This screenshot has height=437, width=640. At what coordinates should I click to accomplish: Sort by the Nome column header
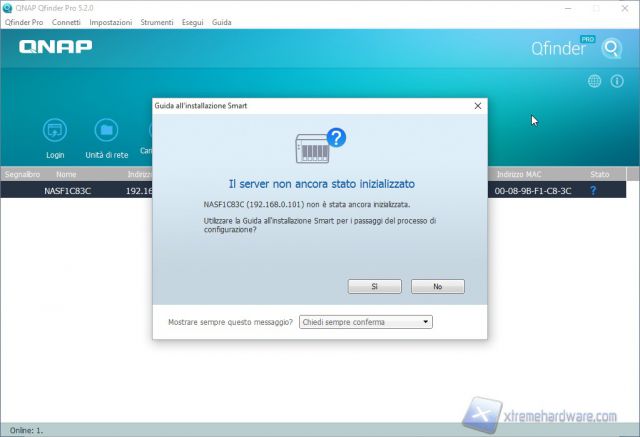tap(66, 174)
